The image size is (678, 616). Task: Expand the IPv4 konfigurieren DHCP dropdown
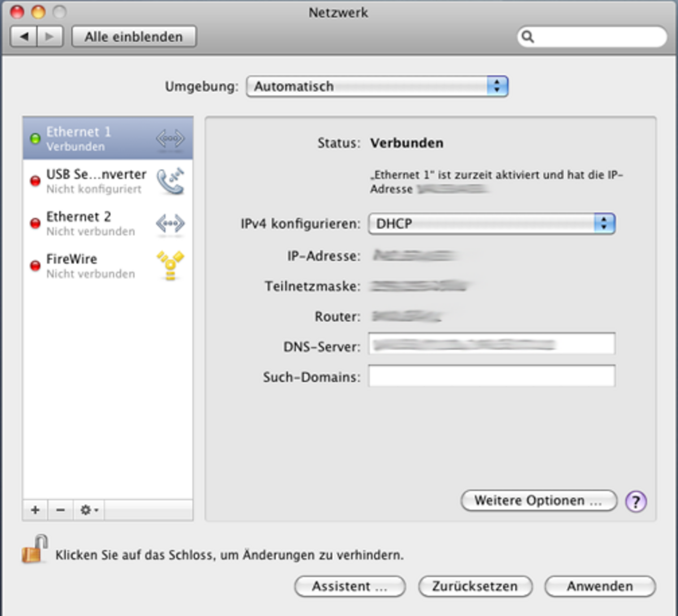coord(491,224)
